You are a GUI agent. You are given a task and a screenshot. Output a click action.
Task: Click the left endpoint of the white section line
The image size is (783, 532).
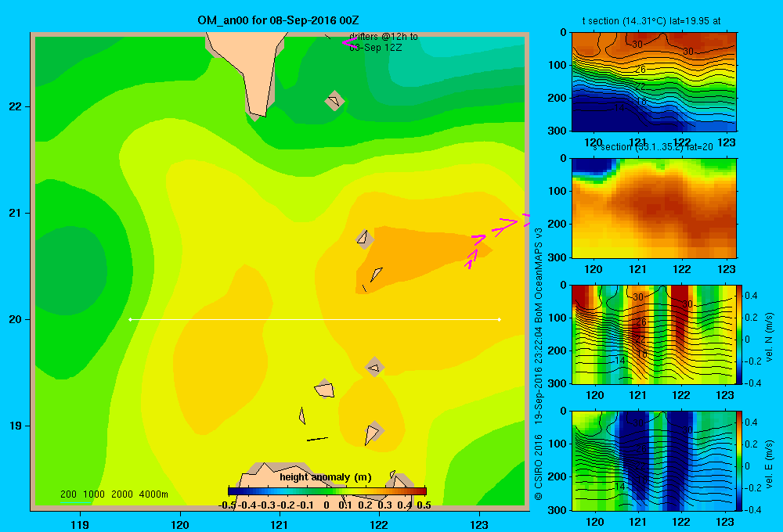click(130, 319)
